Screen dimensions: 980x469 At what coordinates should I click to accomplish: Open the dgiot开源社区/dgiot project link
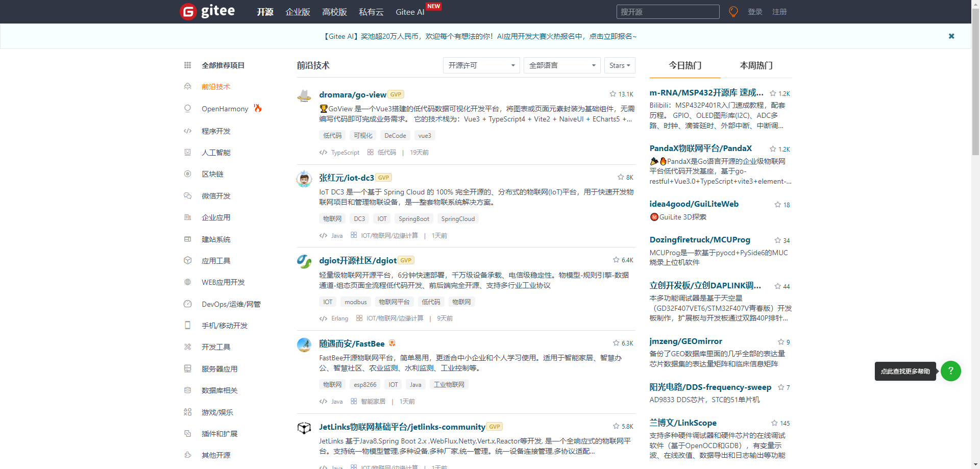(358, 260)
